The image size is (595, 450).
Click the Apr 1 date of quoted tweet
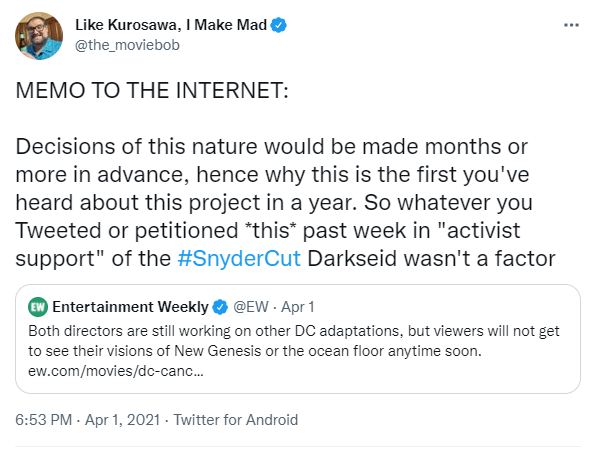click(298, 307)
